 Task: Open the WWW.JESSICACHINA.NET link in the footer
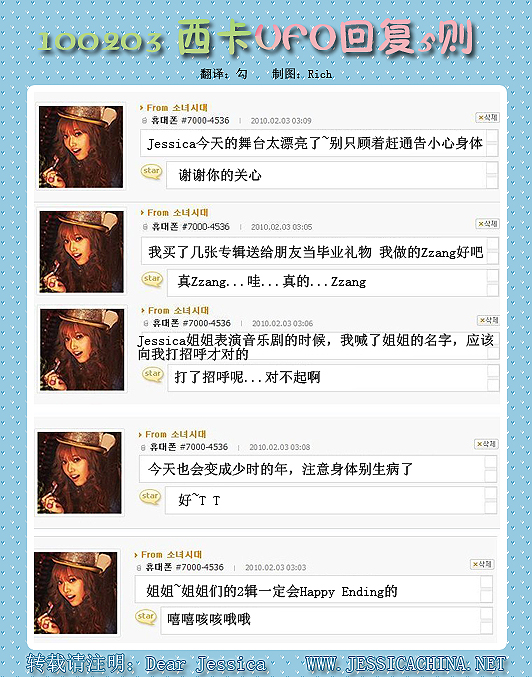click(405, 664)
